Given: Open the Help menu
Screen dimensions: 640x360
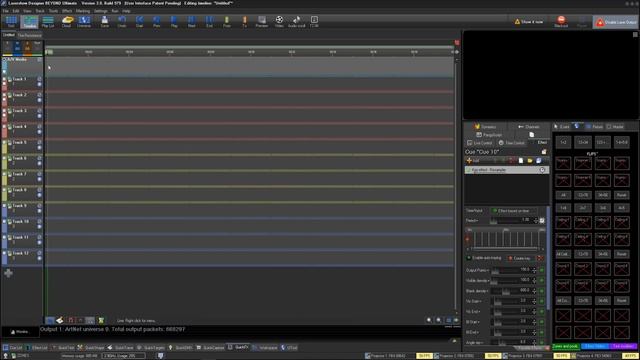Looking at the screenshot, I should (127, 11).
